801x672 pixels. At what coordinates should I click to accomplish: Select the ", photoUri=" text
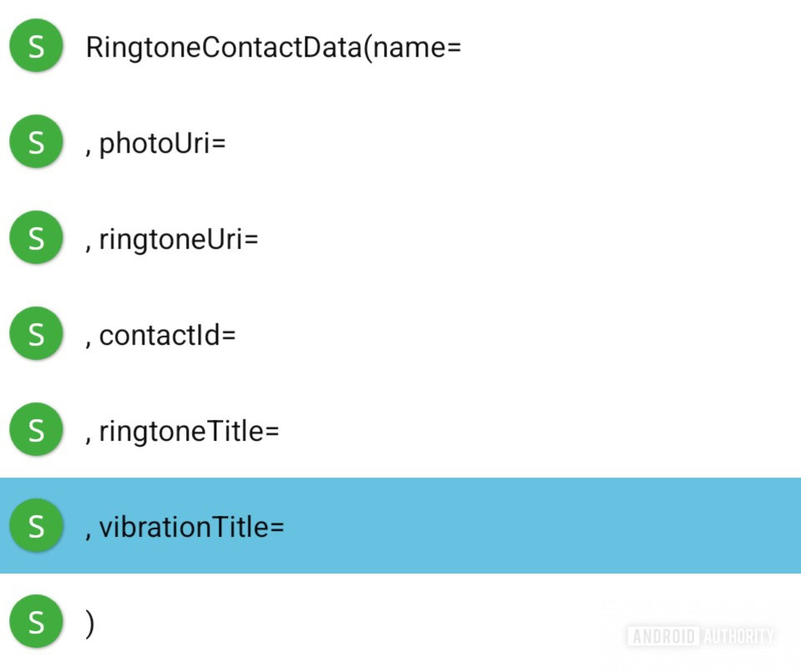pos(155,144)
